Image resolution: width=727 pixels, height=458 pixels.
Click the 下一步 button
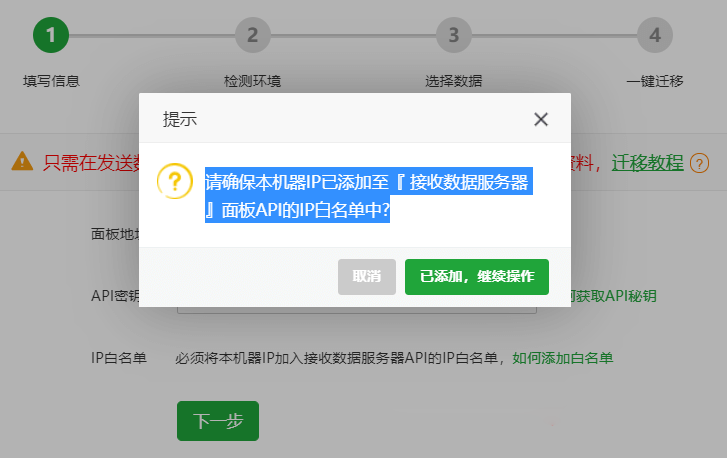pos(218,421)
